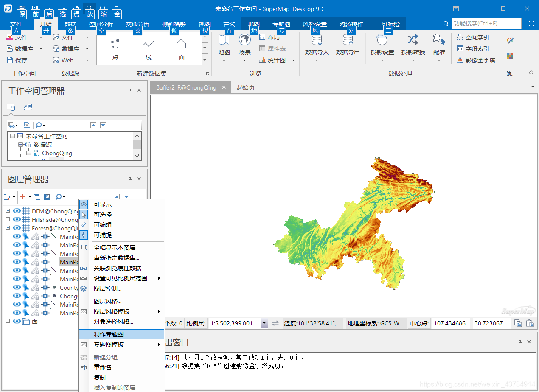This screenshot has width=539, height=392.
Task: Open the 专题图模板 submenu
Action: click(121, 344)
